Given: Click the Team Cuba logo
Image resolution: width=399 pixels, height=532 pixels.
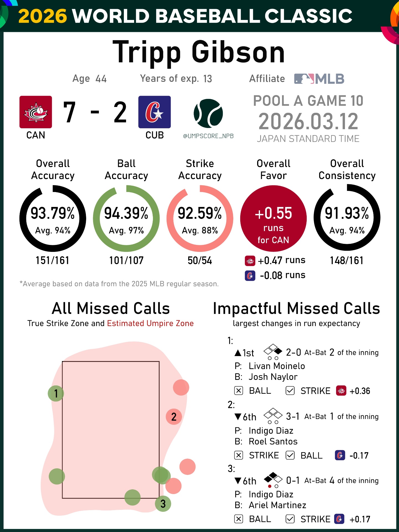Looking at the screenshot, I should (155, 112).
